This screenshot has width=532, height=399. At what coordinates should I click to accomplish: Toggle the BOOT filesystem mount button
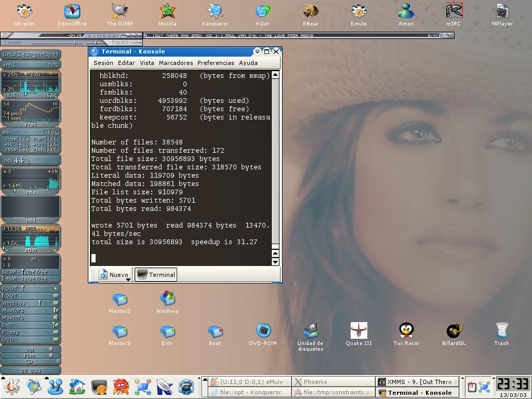coord(56,296)
